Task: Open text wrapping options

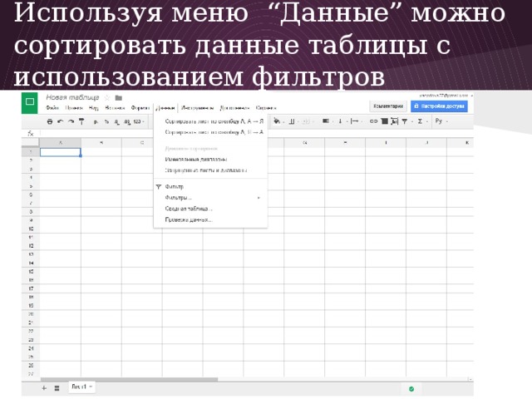Action: [356, 121]
